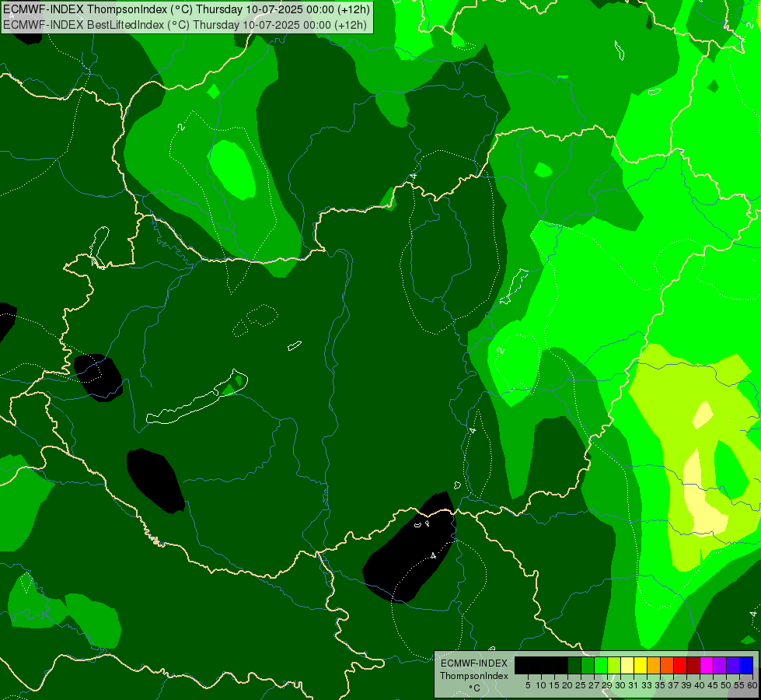Select the bright green 27-29 legend swatch
The image size is (761, 700).
[601, 665]
